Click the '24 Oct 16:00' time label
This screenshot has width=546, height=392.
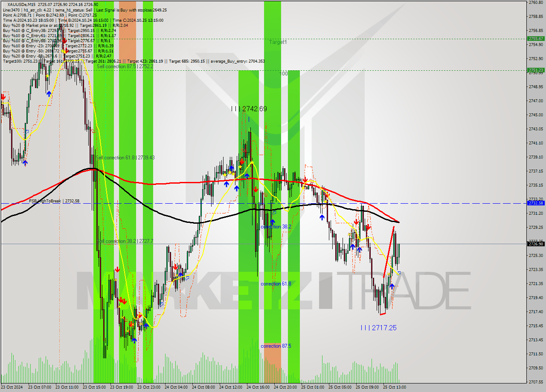click(258, 387)
